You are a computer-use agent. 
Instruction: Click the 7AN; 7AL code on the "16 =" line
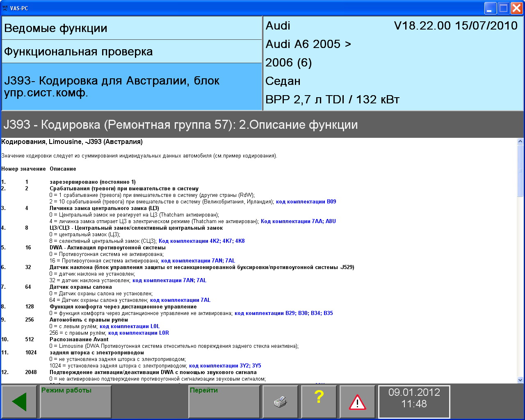click(x=198, y=261)
